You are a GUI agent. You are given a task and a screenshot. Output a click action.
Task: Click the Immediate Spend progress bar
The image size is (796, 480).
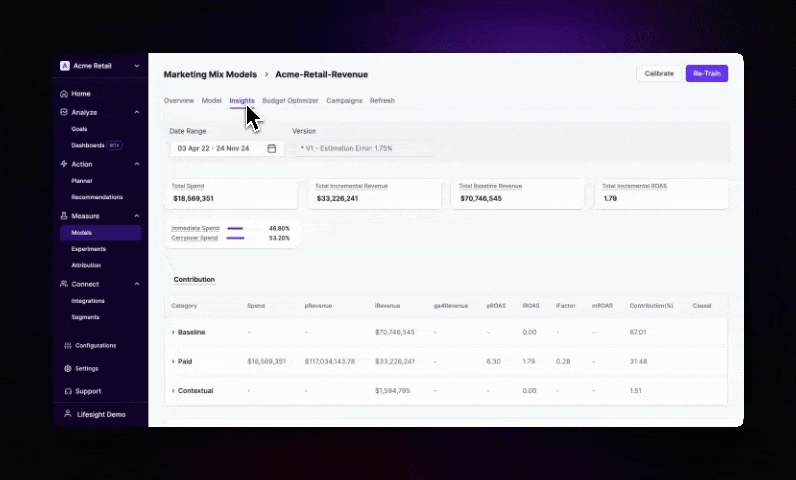tap(235, 228)
